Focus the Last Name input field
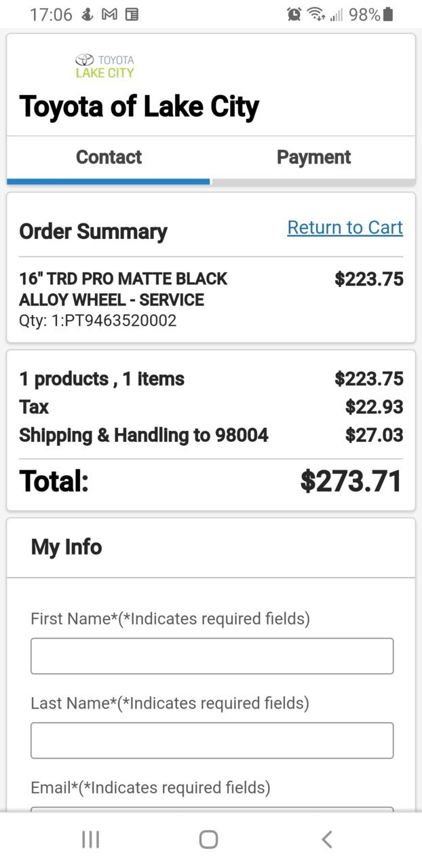The width and height of the screenshot is (422, 868). [212, 740]
